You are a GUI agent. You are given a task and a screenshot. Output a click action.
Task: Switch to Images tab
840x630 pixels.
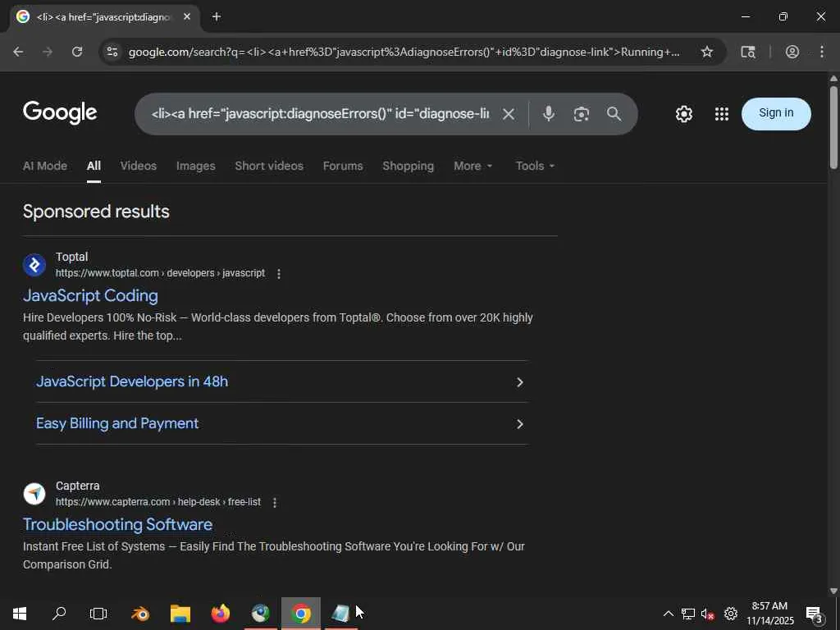(x=195, y=166)
